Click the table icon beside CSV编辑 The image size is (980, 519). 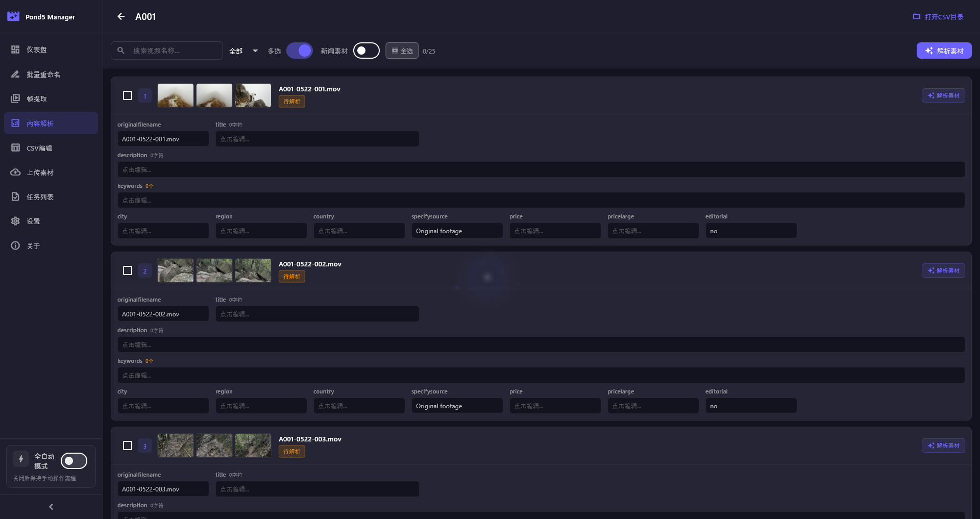pos(15,147)
